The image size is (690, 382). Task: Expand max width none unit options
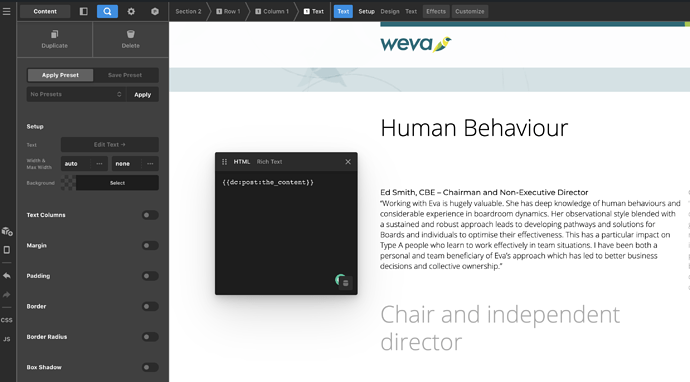tap(150, 164)
